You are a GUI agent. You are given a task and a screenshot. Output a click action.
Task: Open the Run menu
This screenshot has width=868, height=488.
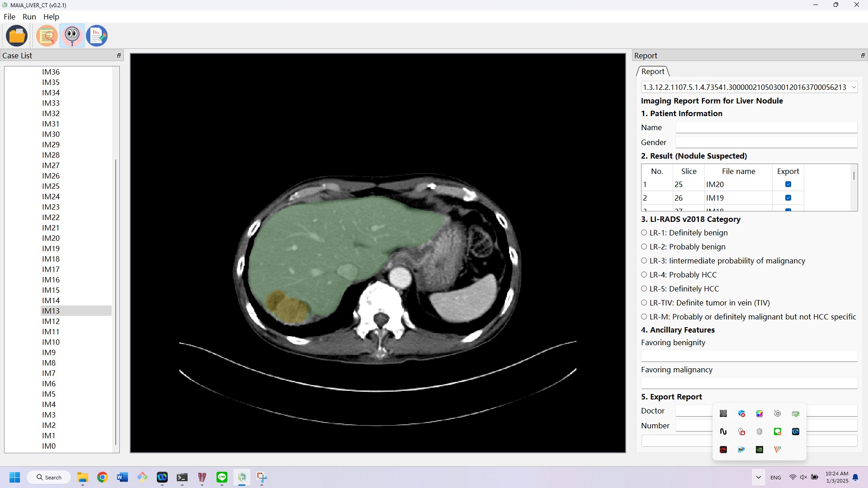click(x=29, y=17)
